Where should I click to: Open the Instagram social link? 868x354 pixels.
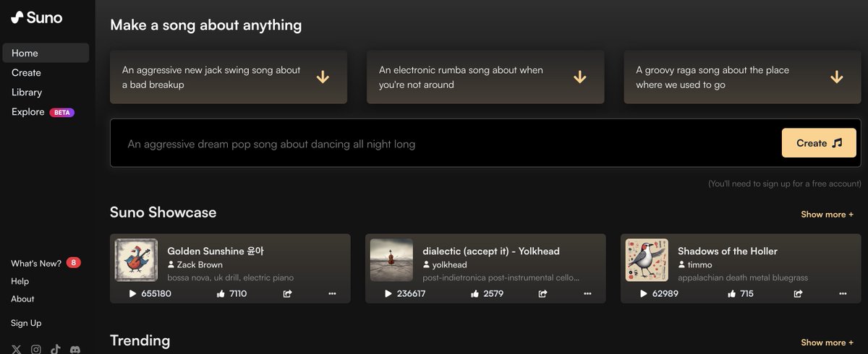coord(36,349)
